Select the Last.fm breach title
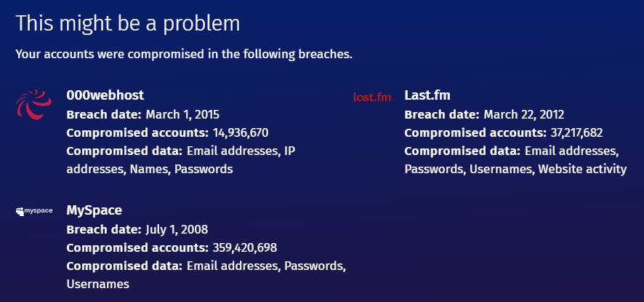 pyautogui.click(x=427, y=95)
